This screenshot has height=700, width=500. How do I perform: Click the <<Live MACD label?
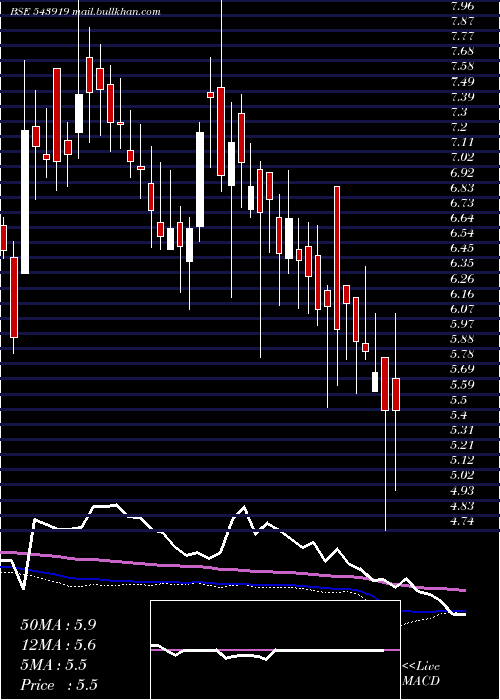tap(421, 674)
